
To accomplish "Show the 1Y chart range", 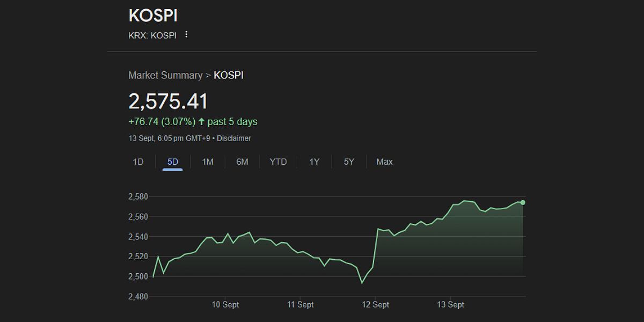I will click(x=314, y=162).
